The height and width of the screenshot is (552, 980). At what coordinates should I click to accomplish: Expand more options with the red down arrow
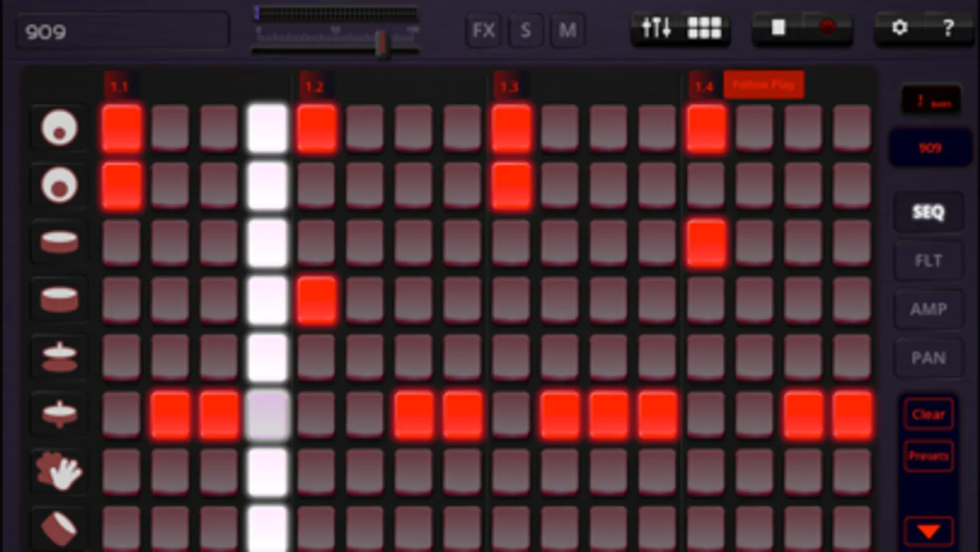coord(929,531)
